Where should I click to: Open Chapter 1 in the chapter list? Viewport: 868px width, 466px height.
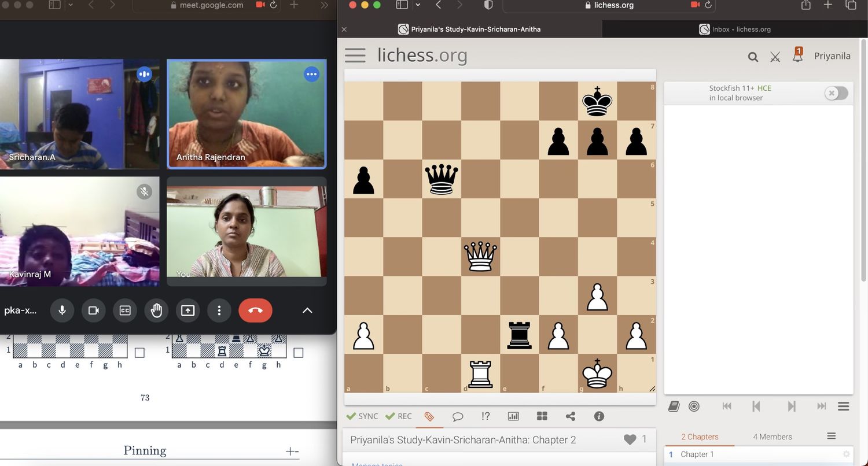(x=759, y=454)
